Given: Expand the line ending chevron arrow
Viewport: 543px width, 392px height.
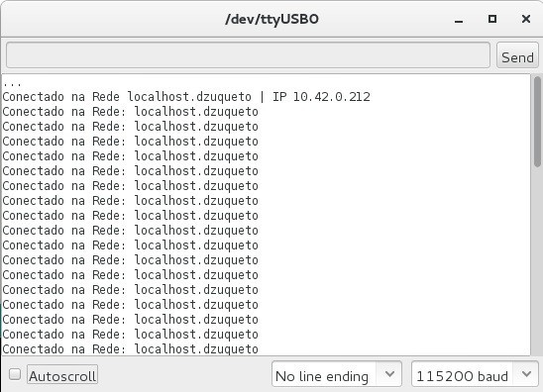Looking at the screenshot, I should 389,374.
